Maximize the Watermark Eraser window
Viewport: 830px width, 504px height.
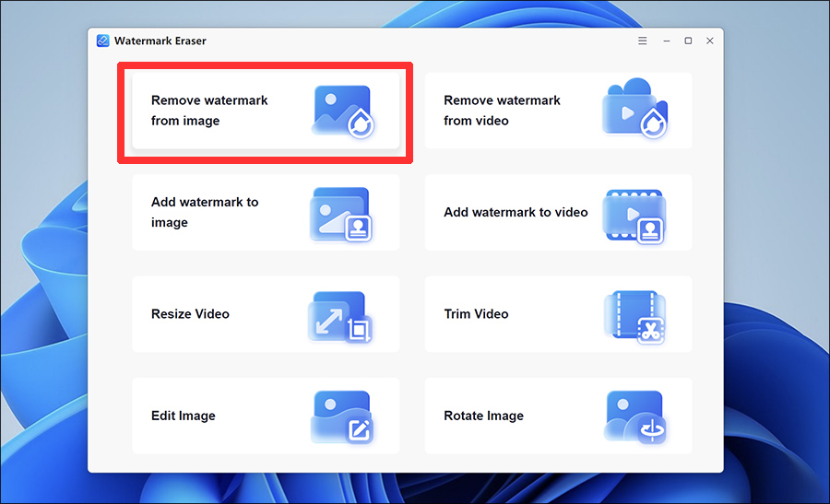688,41
